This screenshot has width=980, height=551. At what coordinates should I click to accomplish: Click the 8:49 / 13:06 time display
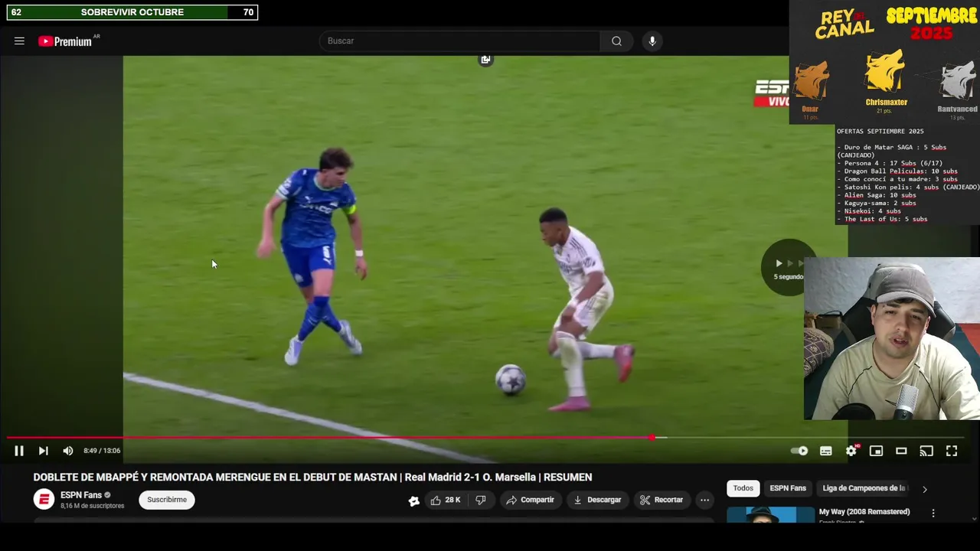[x=102, y=451]
